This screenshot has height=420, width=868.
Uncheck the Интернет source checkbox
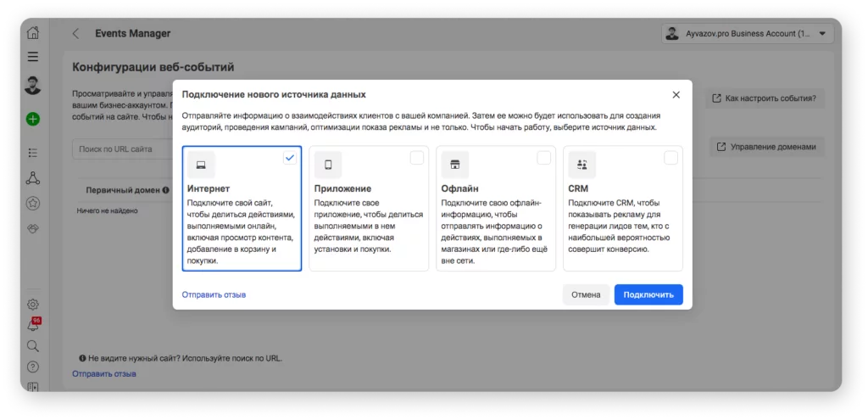coord(290,158)
